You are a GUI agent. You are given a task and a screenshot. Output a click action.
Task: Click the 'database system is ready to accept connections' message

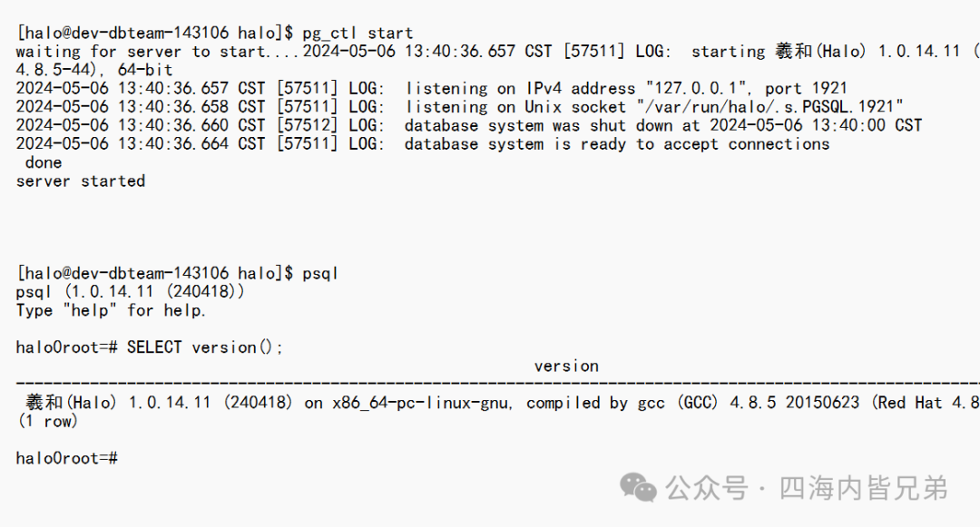tap(617, 144)
